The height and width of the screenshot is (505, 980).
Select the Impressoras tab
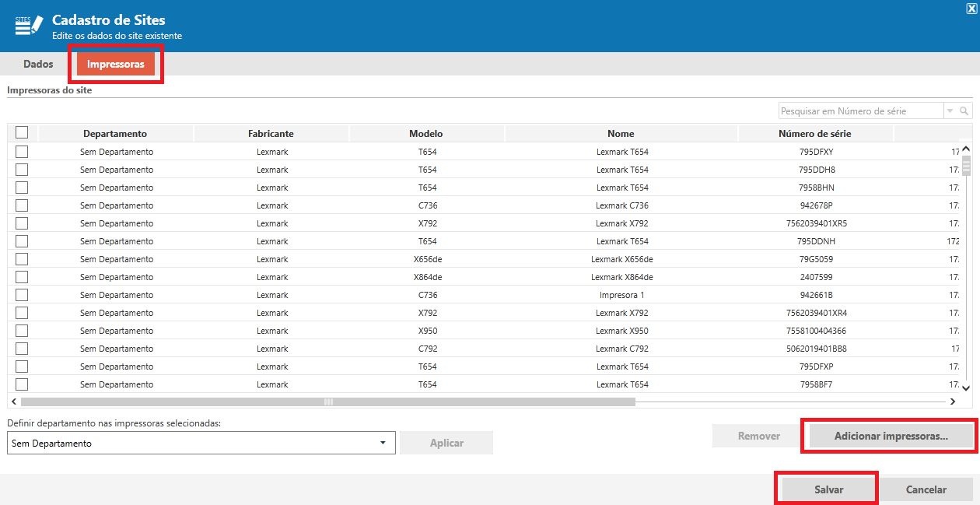tap(116, 64)
